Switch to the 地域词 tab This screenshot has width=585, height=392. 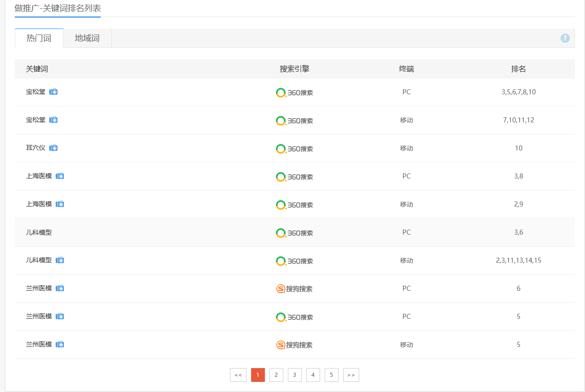[x=87, y=38]
